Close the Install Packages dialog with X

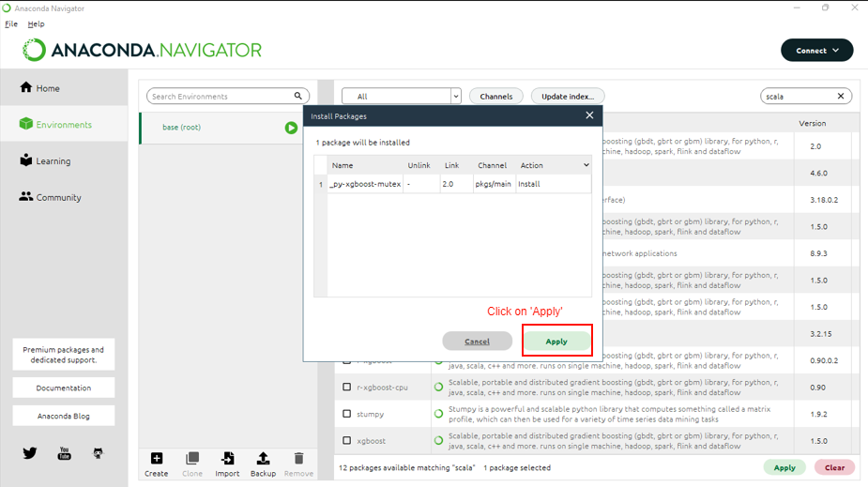point(589,115)
